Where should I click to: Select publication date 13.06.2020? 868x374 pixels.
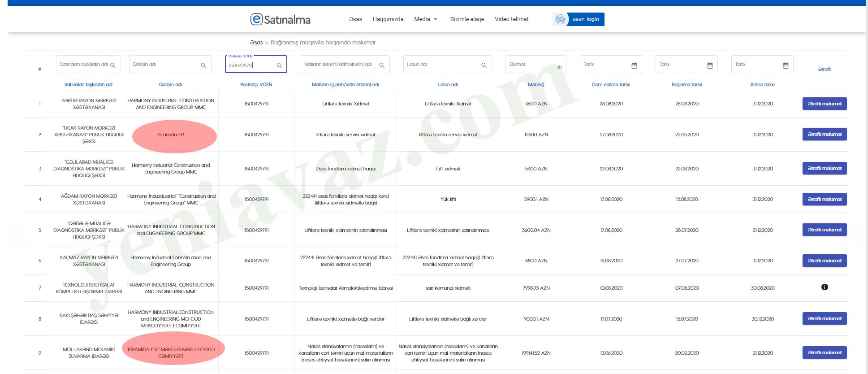point(611,353)
